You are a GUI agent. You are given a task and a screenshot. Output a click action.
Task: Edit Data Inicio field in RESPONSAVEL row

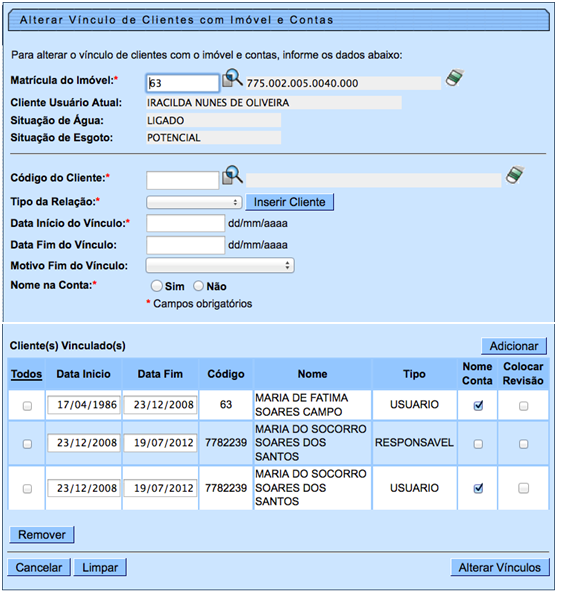84,443
